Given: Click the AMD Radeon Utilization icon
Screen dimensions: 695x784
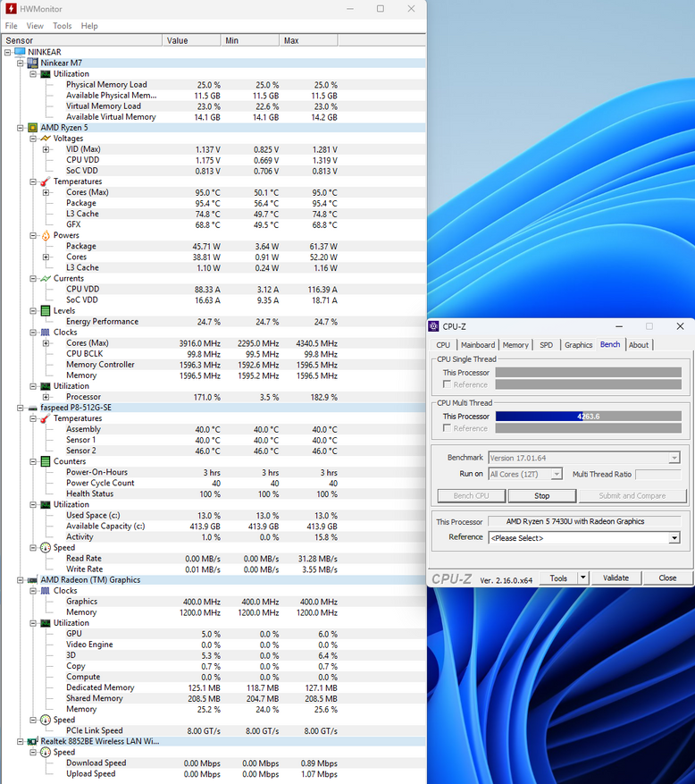Looking at the screenshot, I should click(46, 623).
